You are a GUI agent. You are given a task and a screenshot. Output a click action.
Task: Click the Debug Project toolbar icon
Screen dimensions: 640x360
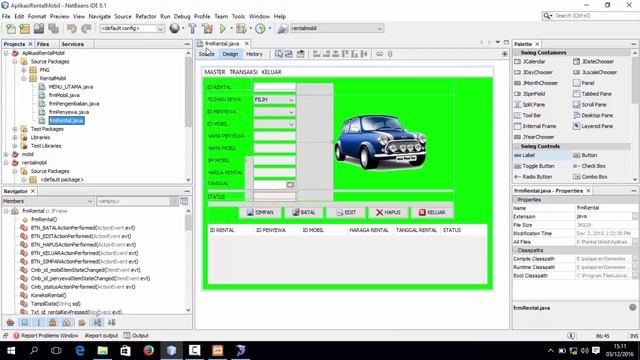241,29
